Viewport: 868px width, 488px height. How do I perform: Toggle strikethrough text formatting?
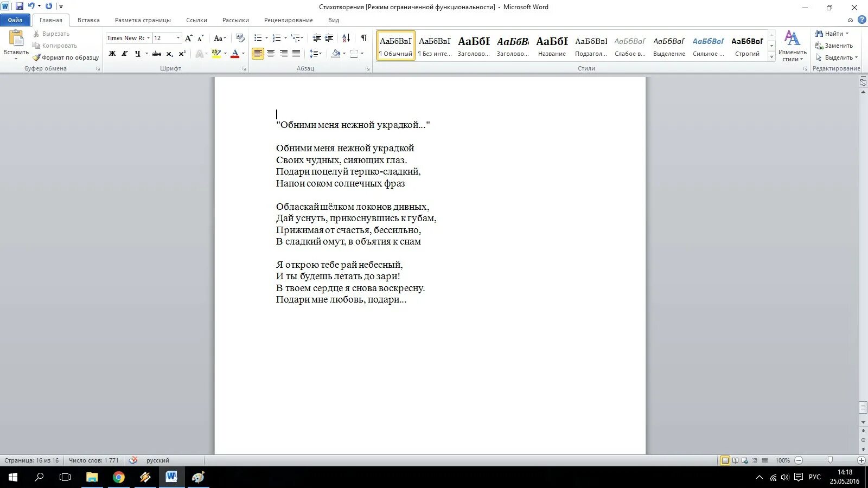point(157,54)
